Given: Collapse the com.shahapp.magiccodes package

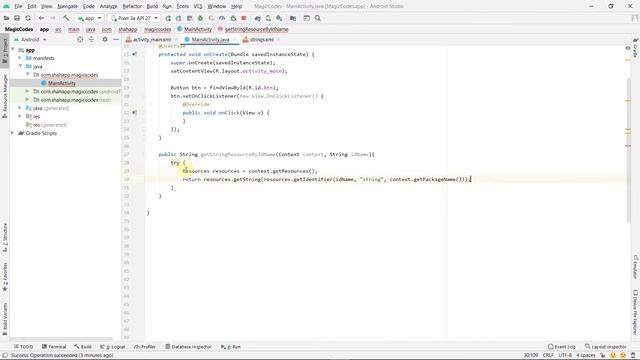Looking at the screenshot, I should (x=27, y=75).
